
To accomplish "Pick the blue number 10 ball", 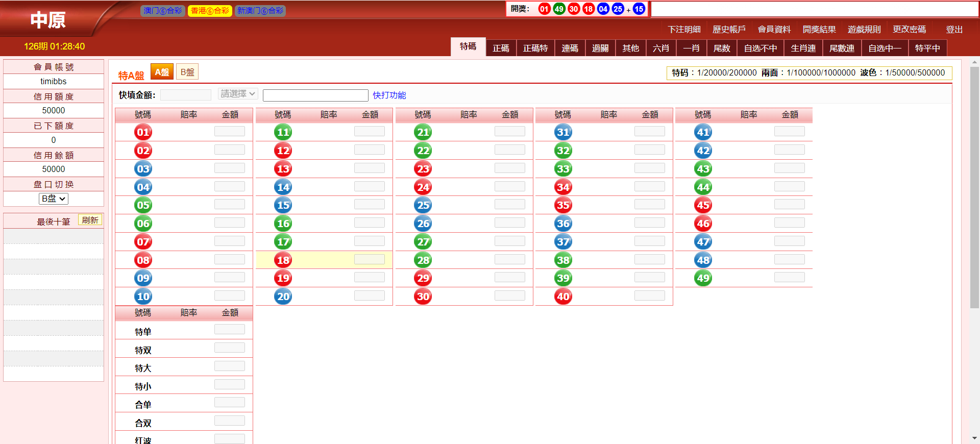I will 143,297.
